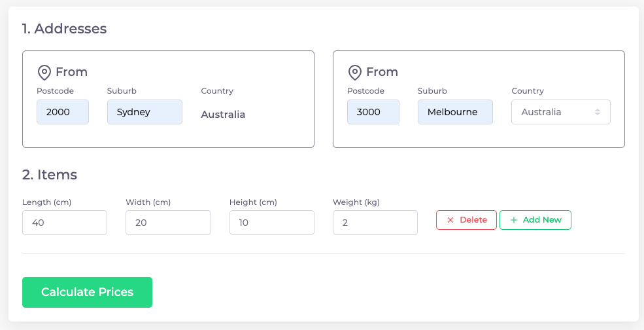Open the Country dropdown showing Australia
The height and width of the screenshot is (330, 644).
560,112
